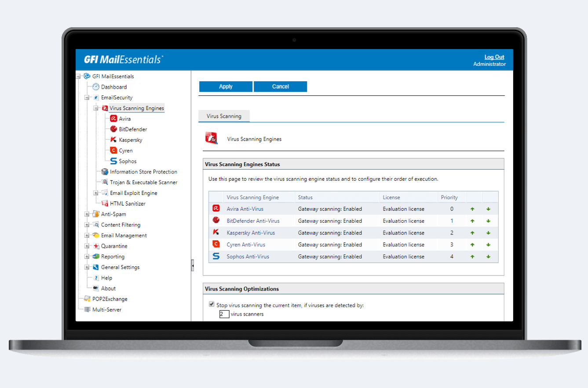588x388 pixels.
Task: Click the Reporting icon
Action: point(96,257)
